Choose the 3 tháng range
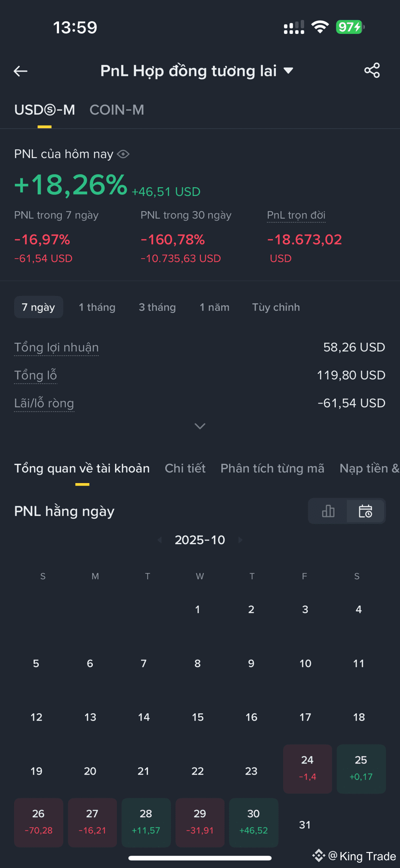The width and height of the screenshot is (400, 868). coord(157,307)
